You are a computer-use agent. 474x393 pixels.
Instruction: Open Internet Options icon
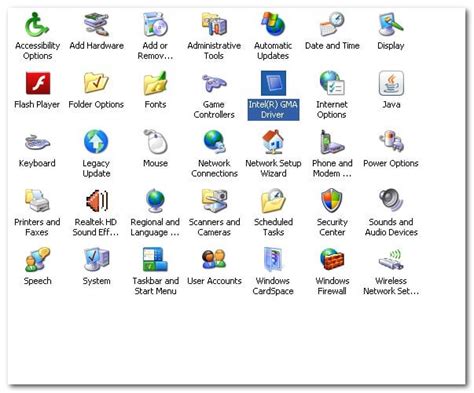332,83
